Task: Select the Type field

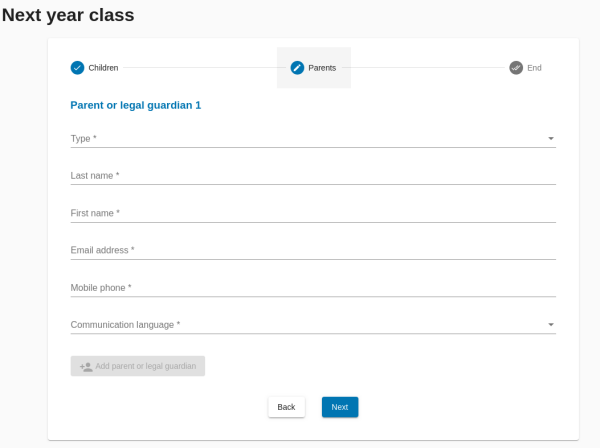Action: (313, 138)
